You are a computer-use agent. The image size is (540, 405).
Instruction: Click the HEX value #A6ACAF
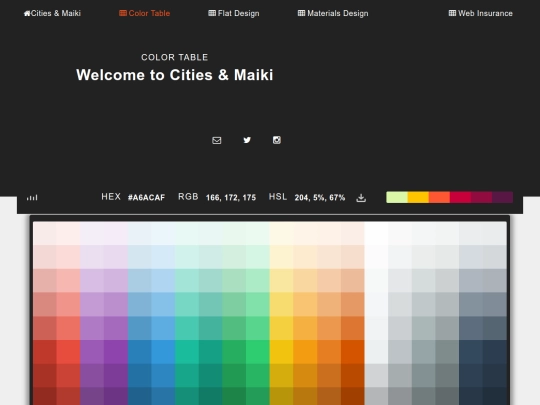[x=146, y=198]
